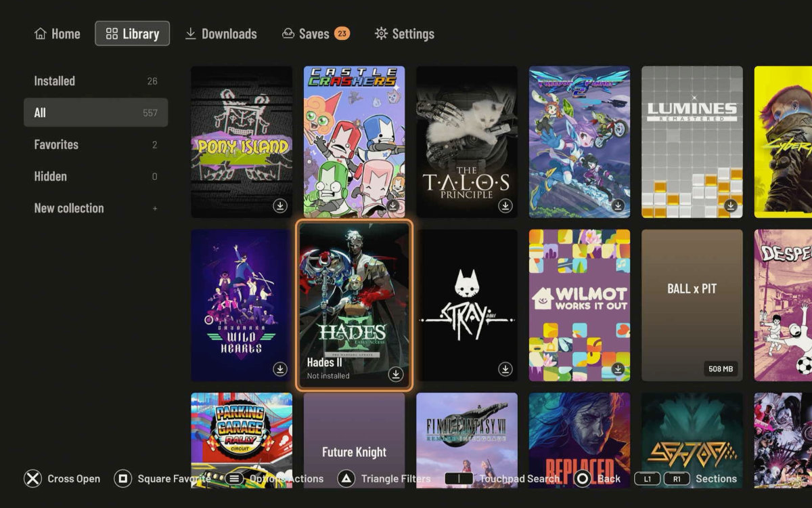Open the Future Knight game tile

tap(354, 440)
